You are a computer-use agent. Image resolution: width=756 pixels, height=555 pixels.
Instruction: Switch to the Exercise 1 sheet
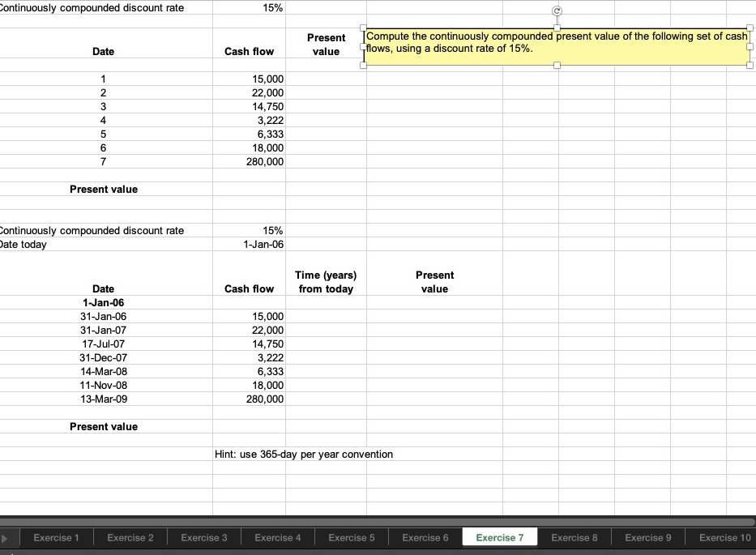56,536
